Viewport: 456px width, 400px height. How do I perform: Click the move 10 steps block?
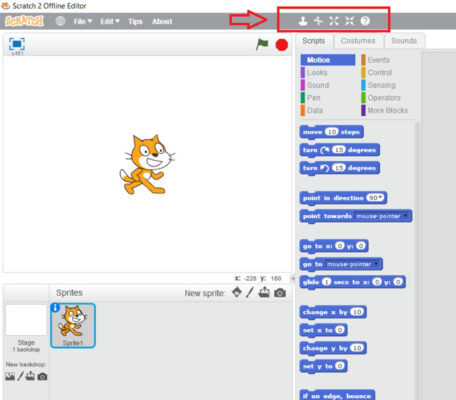331,132
